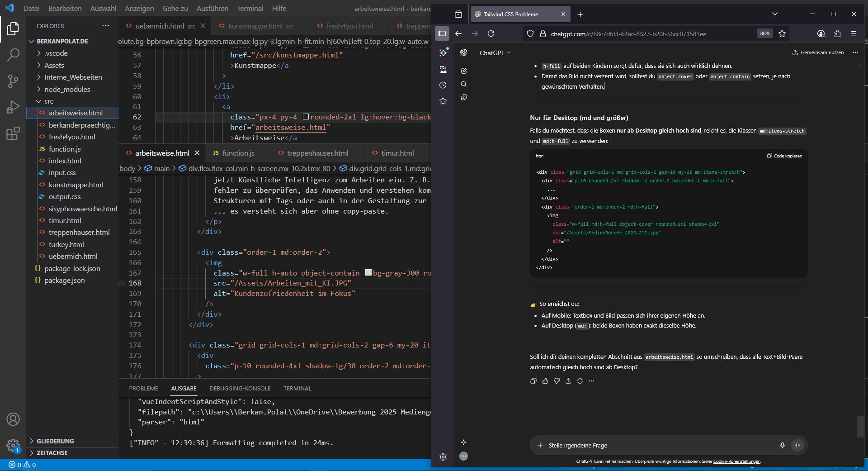Open the Run and Debug view
The image size is (868, 471).
click(13, 107)
